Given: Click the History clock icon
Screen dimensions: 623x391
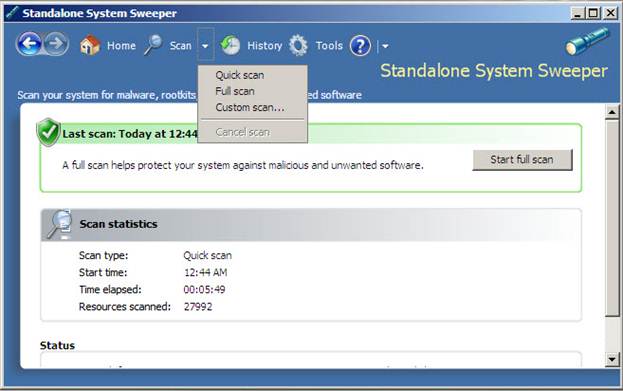Looking at the screenshot, I should tap(230, 45).
